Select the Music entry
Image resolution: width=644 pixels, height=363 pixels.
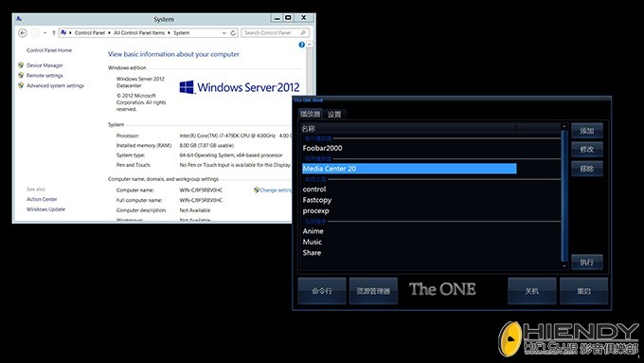pyautogui.click(x=313, y=242)
